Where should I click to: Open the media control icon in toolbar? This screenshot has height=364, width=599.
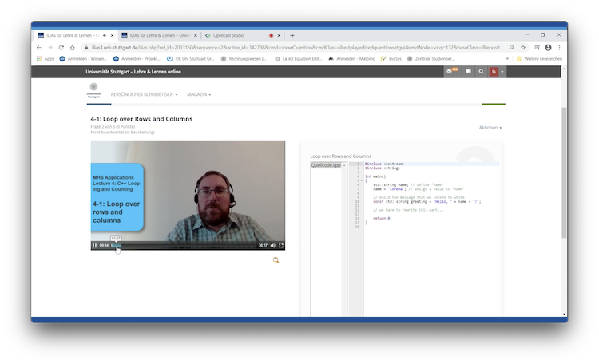click(x=537, y=48)
